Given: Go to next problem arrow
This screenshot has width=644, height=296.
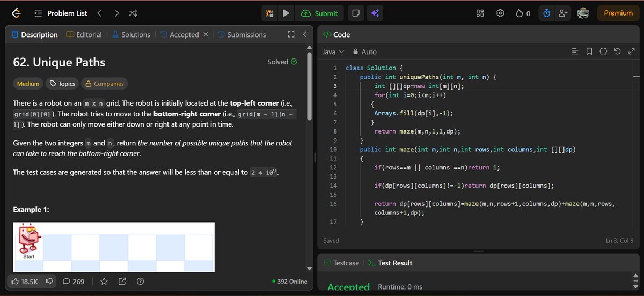Looking at the screenshot, I should [116, 13].
